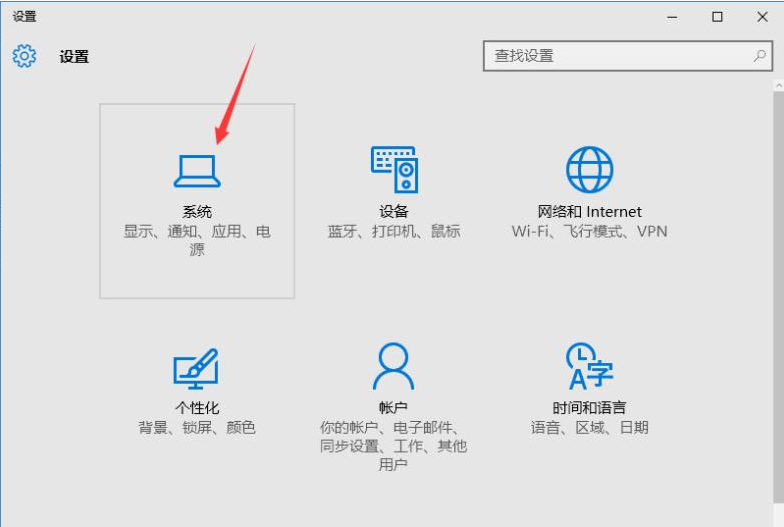Click description 背景、锁屏、颜色
The image size is (784, 527).
pyautogui.click(x=197, y=428)
